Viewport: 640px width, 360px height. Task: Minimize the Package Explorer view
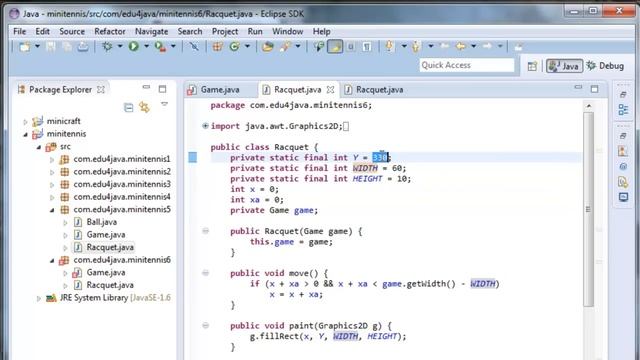click(x=146, y=87)
